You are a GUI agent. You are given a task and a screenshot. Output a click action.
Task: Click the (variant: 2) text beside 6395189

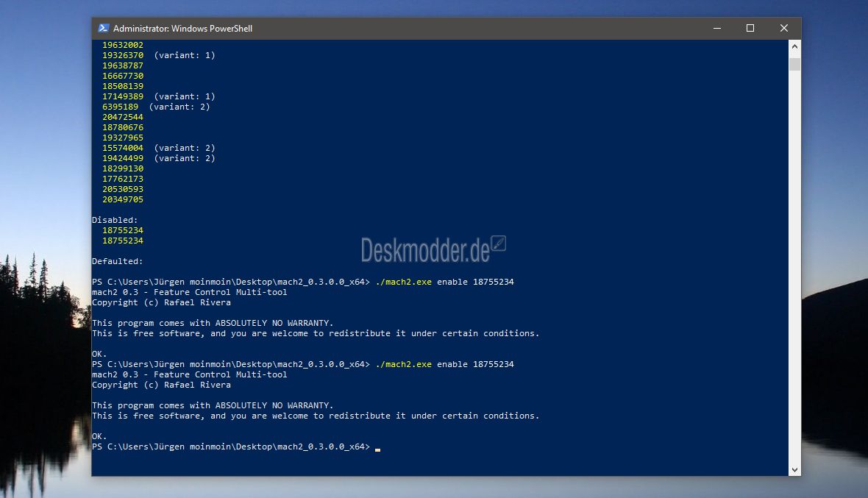(x=179, y=107)
